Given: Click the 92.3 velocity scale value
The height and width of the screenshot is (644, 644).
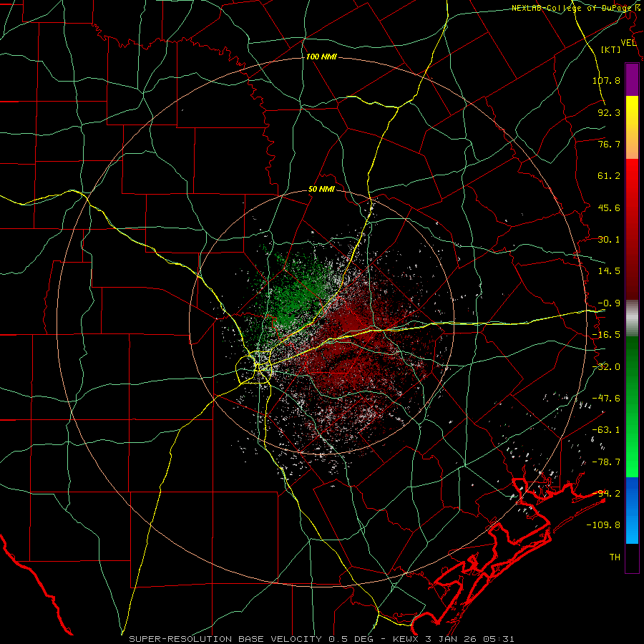Looking at the screenshot, I should [x=609, y=112].
